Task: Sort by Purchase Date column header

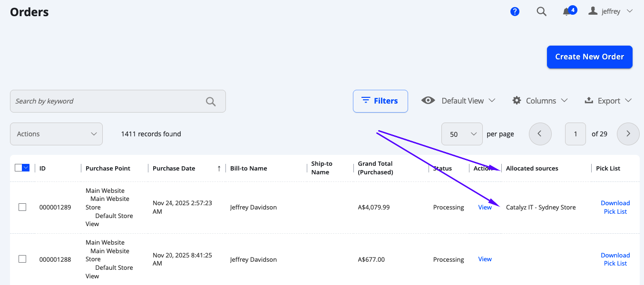Action: [174, 168]
